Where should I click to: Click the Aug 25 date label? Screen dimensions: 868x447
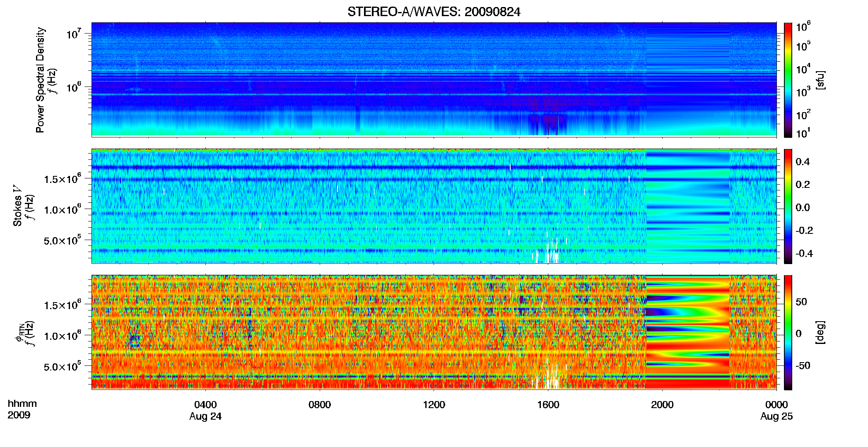tap(776, 416)
